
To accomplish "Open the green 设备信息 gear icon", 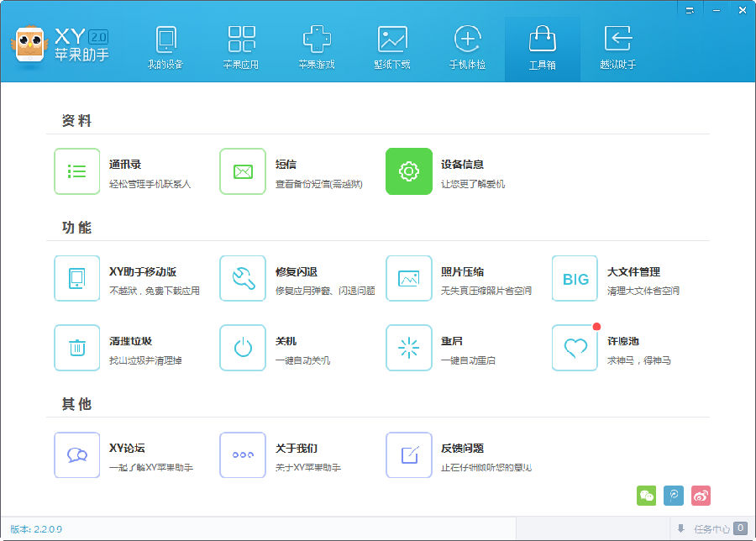I will pyautogui.click(x=409, y=171).
